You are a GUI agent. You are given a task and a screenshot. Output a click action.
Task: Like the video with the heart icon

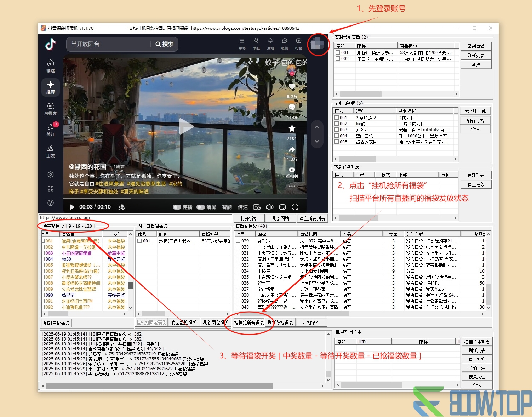click(292, 86)
